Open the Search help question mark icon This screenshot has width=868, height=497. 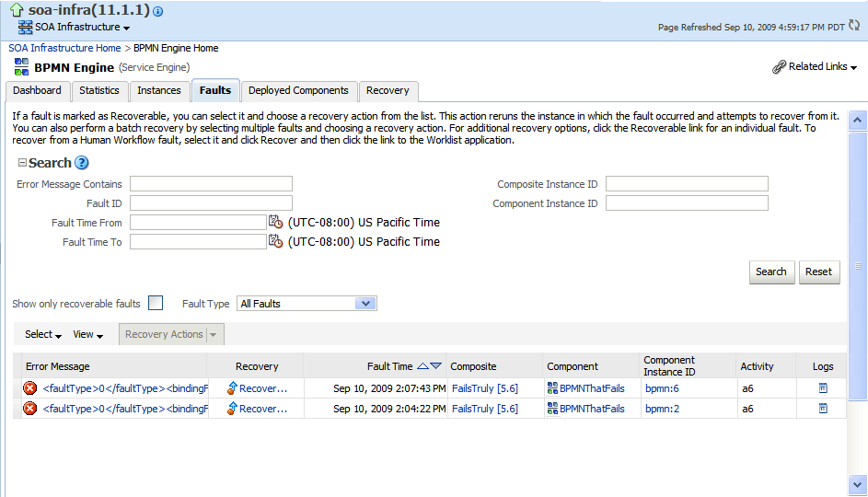(81, 163)
